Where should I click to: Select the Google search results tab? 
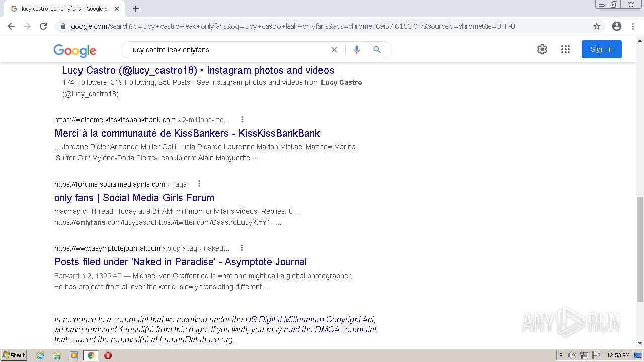click(64, 9)
